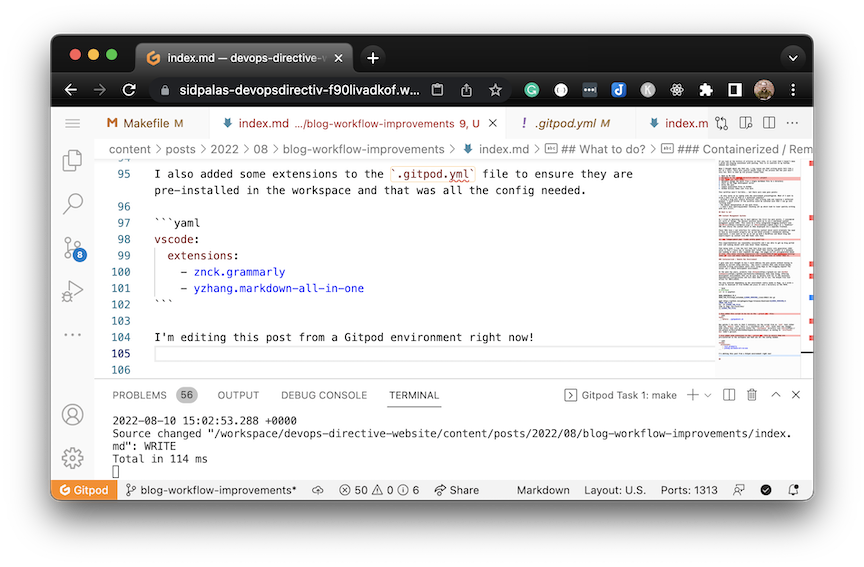The image size is (864, 567).
Task: Open editor More Actions ellipsis
Action: click(x=792, y=123)
